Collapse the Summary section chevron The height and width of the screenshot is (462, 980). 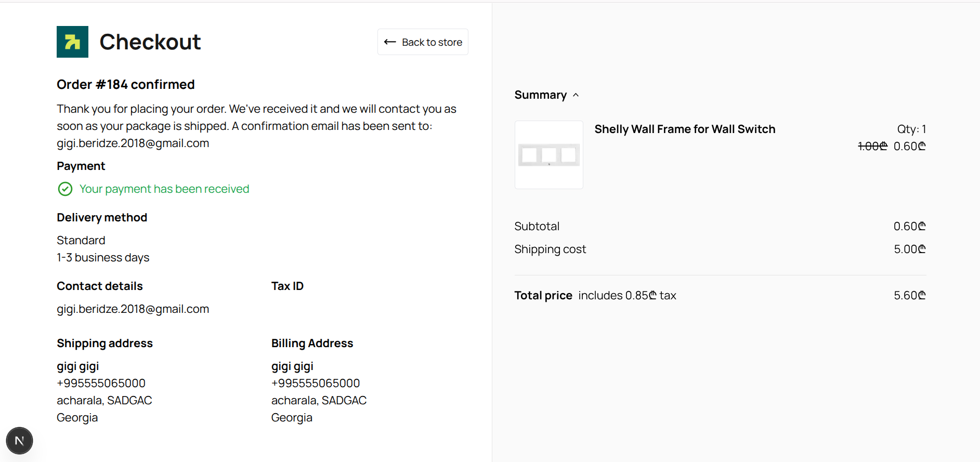point(576,95)
